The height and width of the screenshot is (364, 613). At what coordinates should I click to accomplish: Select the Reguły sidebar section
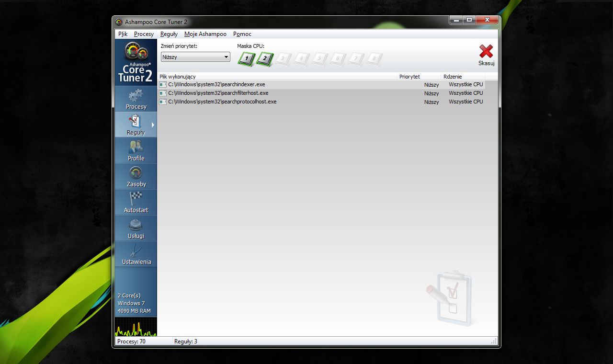click(x=136, y=125)
